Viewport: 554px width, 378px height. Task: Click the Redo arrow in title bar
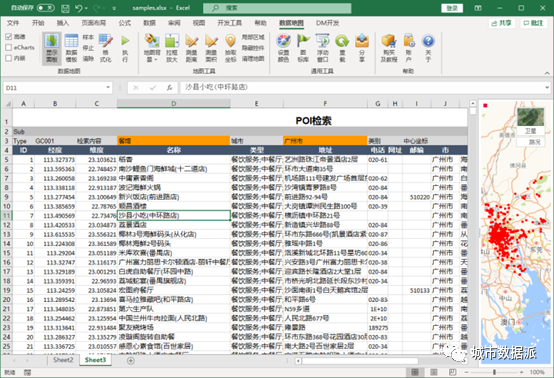tap(96, 8)
